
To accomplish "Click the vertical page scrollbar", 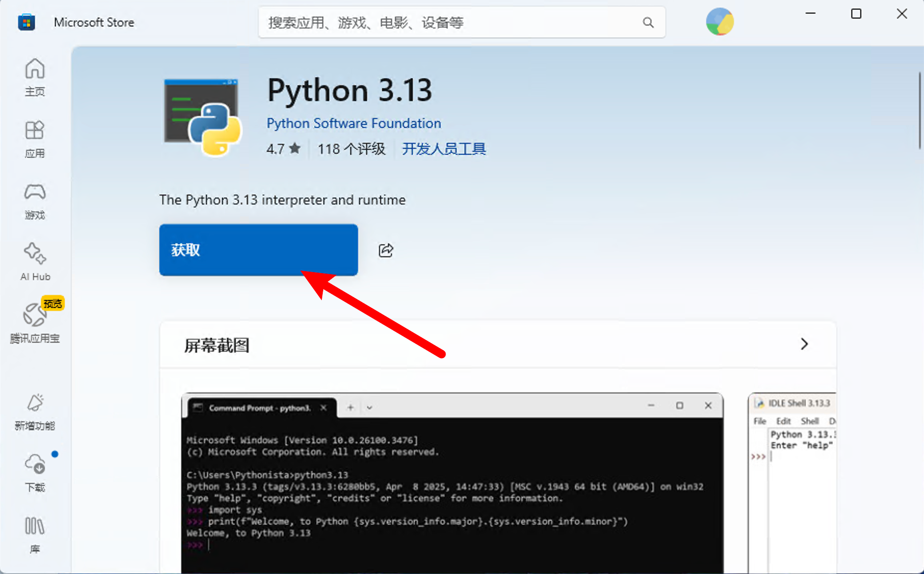I will click(920, 110).
